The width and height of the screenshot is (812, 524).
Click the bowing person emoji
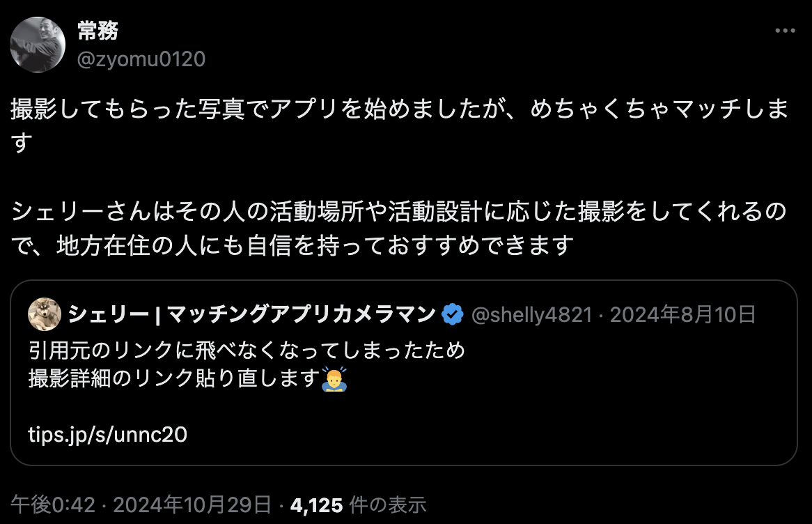click(x=334, y=379)
